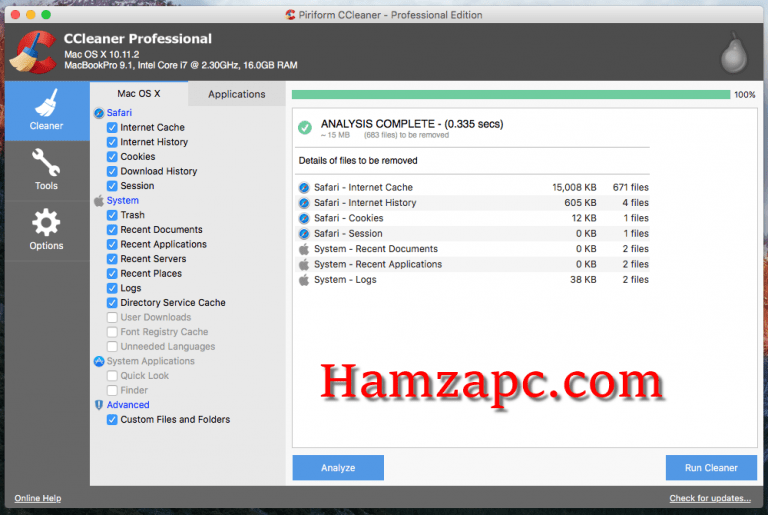
Task: Toggle Directory Service Cache checkbox
Action: point(112,303)
